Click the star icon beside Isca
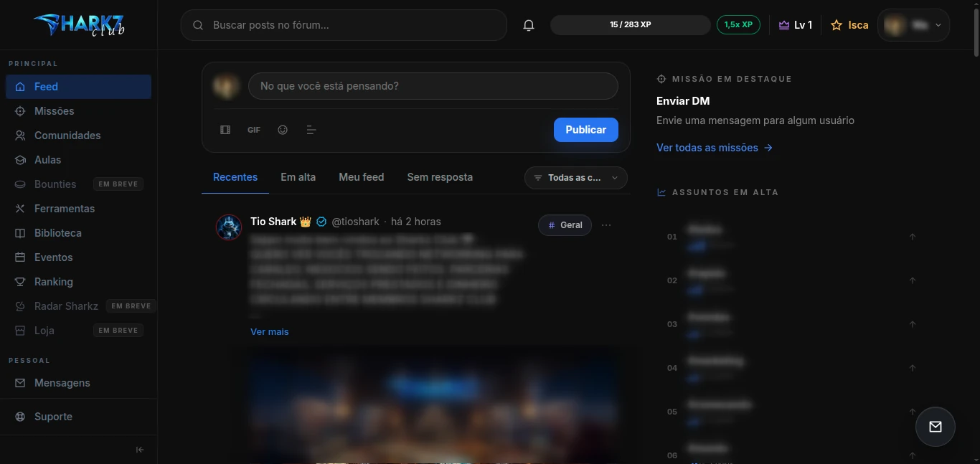This screenshot has width=980, height=464. 837,25
